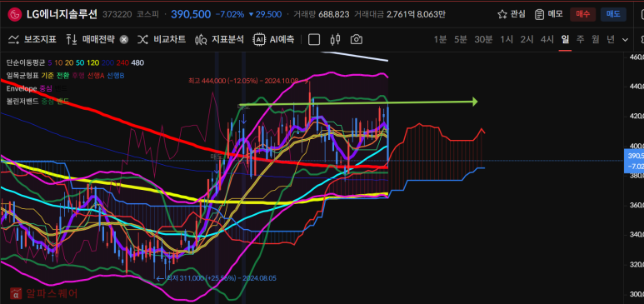Click the 매수 buy button

[582, 14]
